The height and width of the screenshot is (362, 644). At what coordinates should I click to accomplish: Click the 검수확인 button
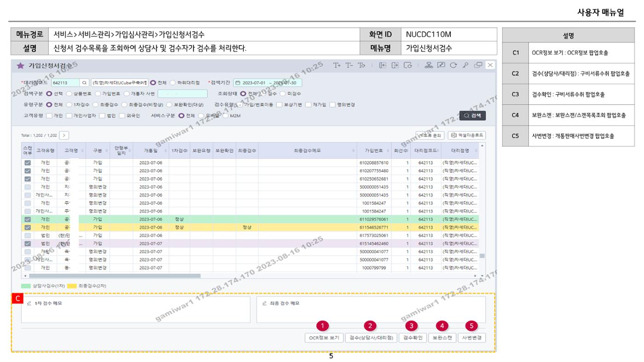[x=412, y=338]
